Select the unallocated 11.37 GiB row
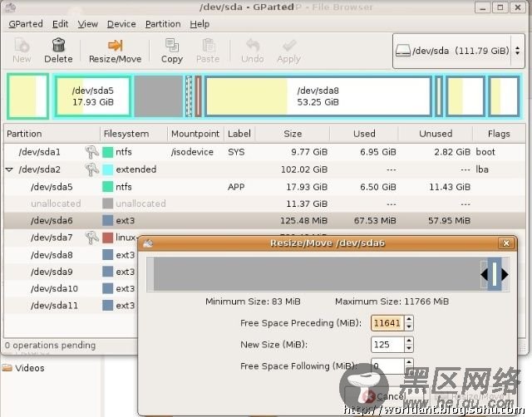This screenshot has height=417, width=532. 264,204
